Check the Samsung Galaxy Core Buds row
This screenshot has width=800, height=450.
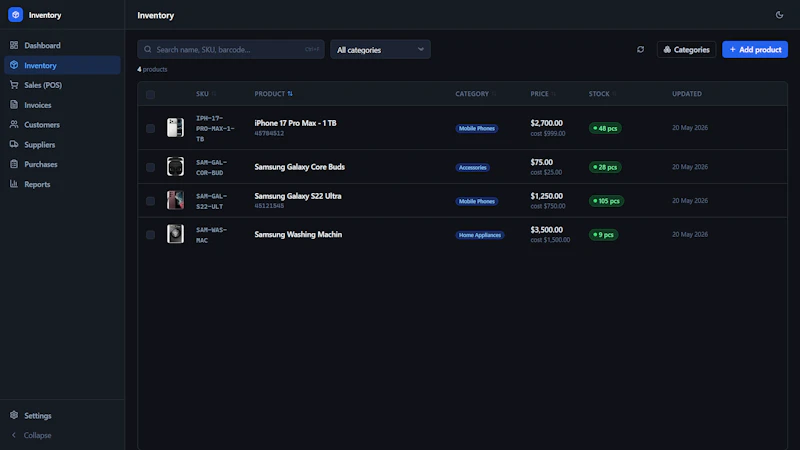[x=151, y=167]
